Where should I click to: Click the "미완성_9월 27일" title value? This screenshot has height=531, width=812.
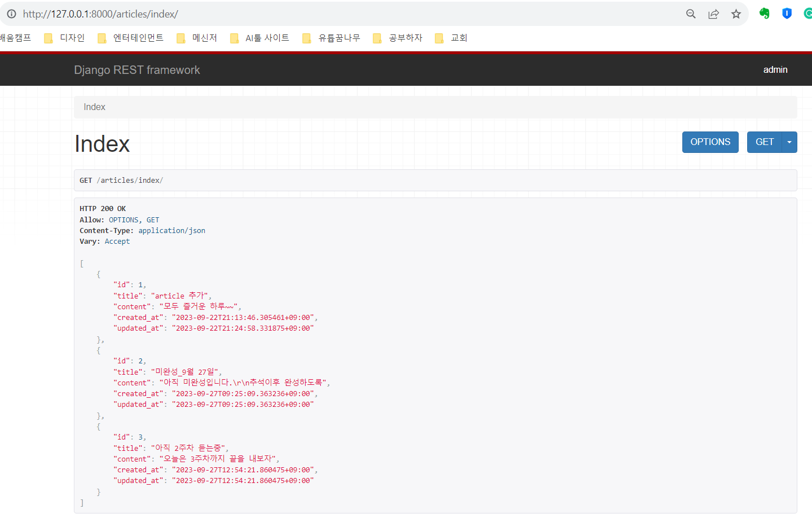click(x=185, y=372)
